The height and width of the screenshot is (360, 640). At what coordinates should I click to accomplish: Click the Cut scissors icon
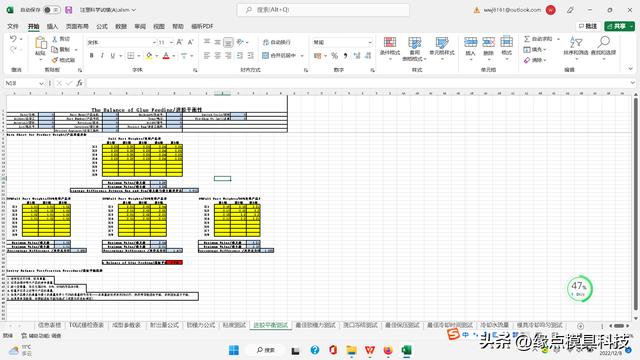(55, 39)
